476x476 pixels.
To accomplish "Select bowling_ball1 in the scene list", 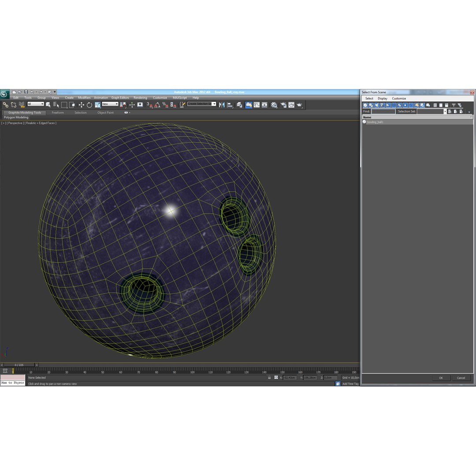I will pos(417,122).
